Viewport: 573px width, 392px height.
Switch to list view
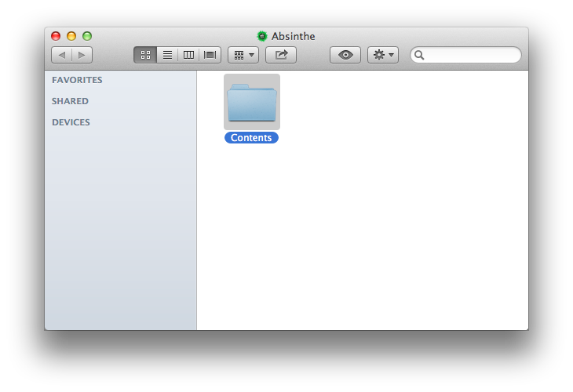point(167,55)
